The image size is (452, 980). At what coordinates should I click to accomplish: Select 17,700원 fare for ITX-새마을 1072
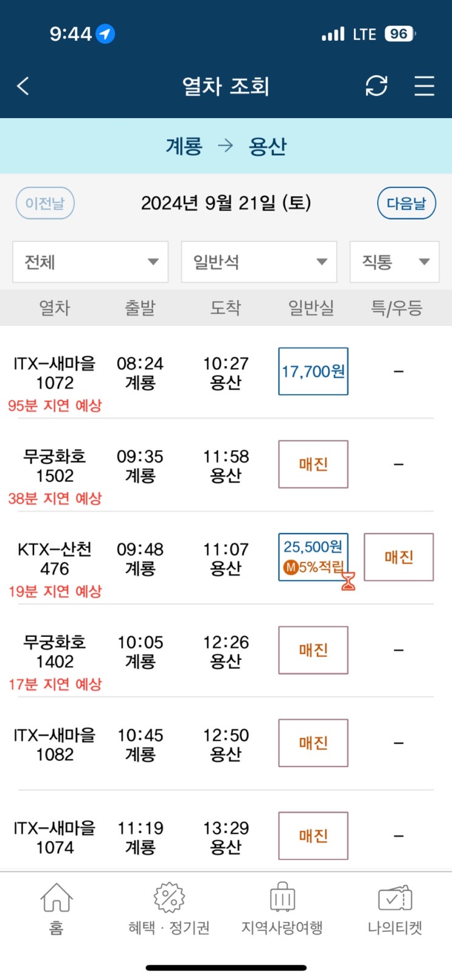[x=313, y=371]
